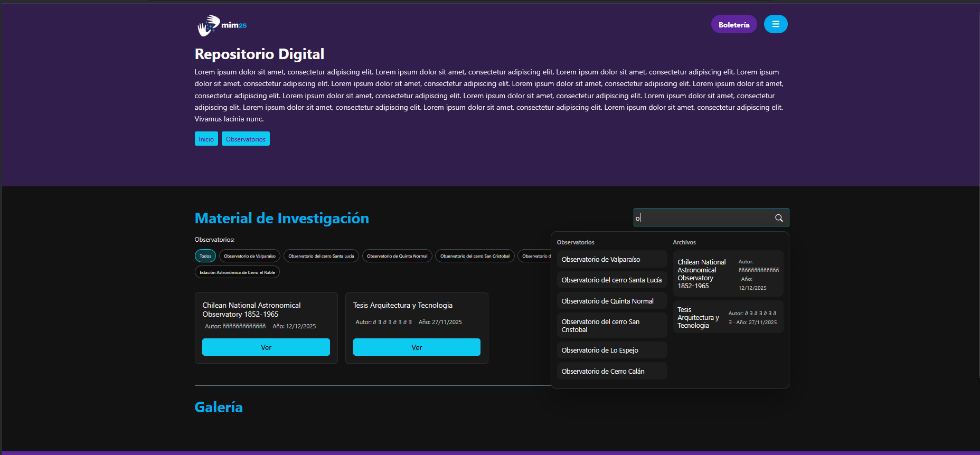The image size is (980, 455).
Task: Click Ver on Tesis Arquitectura y Tecnologia card
Action: (417, 347)
